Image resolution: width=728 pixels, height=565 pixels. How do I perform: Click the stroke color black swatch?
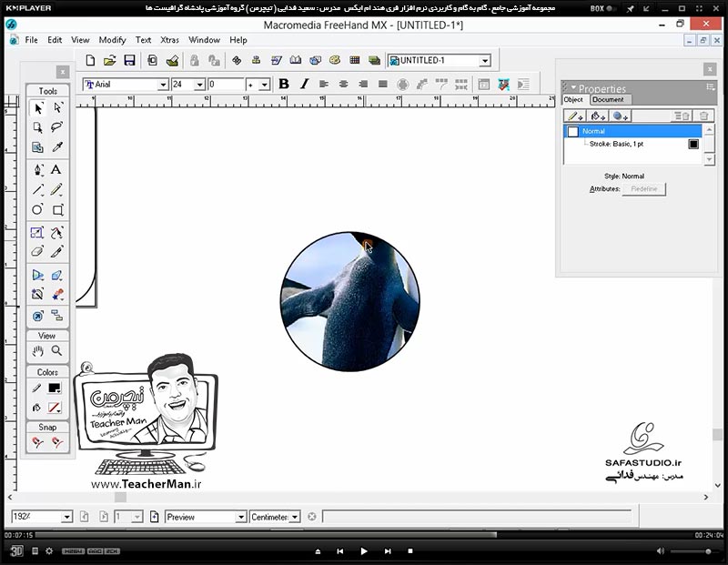pyautogui.click(x=55, y=388)
